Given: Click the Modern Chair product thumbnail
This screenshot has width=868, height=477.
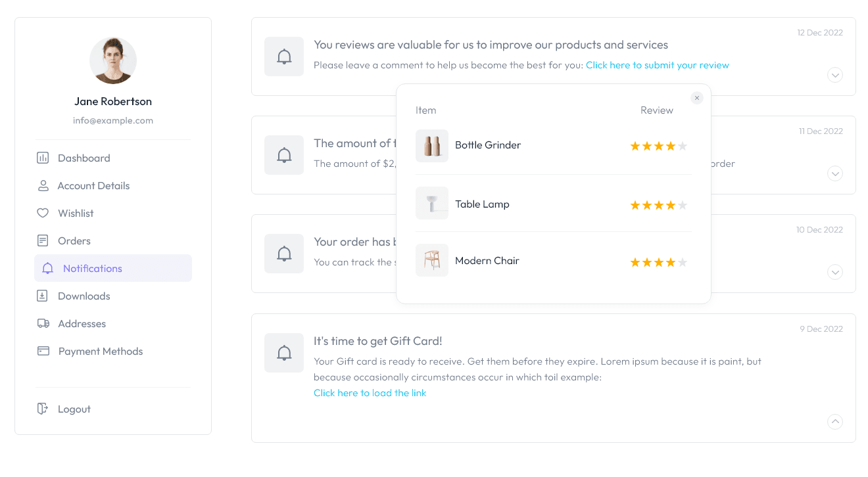Looking at the screenshot, I should pos(432,260).
